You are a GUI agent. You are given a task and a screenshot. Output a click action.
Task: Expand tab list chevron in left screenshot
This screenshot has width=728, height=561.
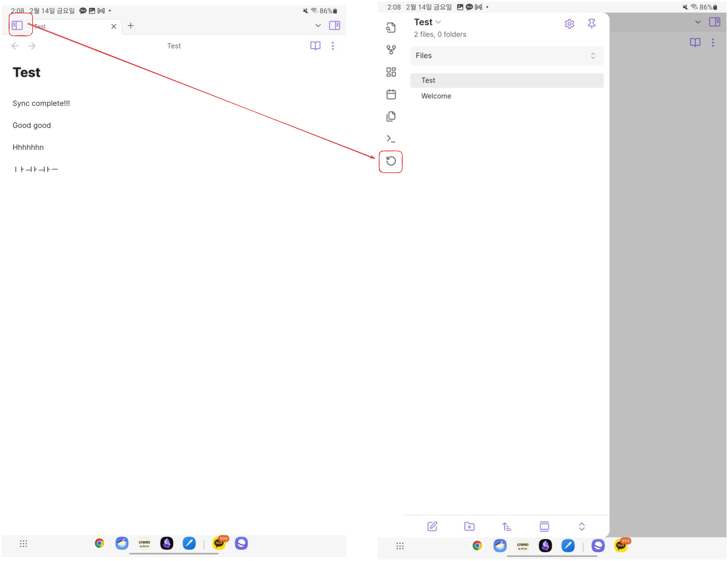[x=318, y=26]
